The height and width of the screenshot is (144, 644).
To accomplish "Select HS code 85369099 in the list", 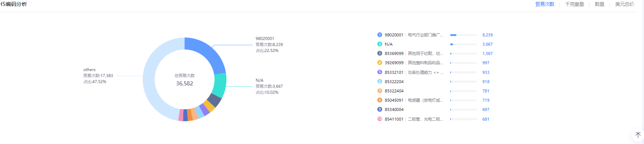I will tap(394, 53).
